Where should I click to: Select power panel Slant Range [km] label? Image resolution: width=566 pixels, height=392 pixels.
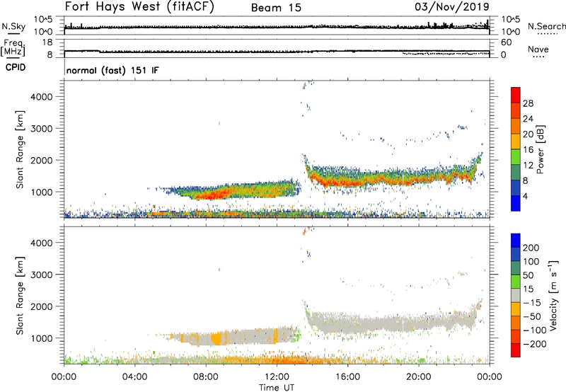[x=20, y=149]
